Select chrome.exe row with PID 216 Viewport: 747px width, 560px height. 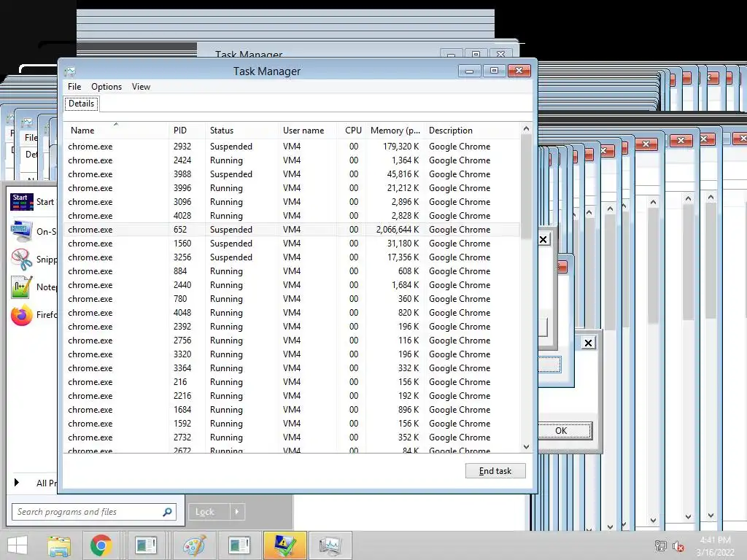(x=292, y=382)
